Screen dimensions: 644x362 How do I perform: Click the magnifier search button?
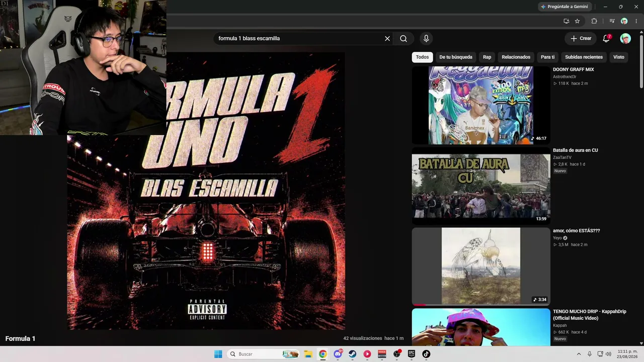point(404,38)
